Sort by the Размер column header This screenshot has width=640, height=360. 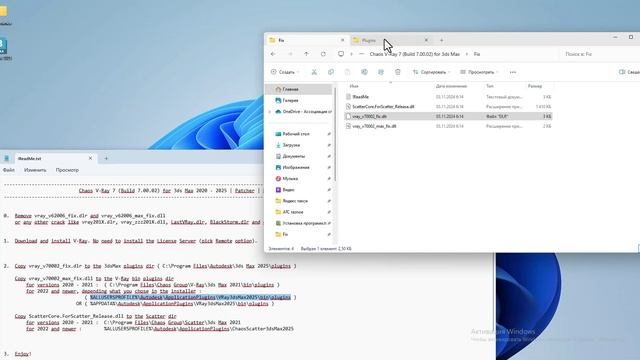pos(535,86)
